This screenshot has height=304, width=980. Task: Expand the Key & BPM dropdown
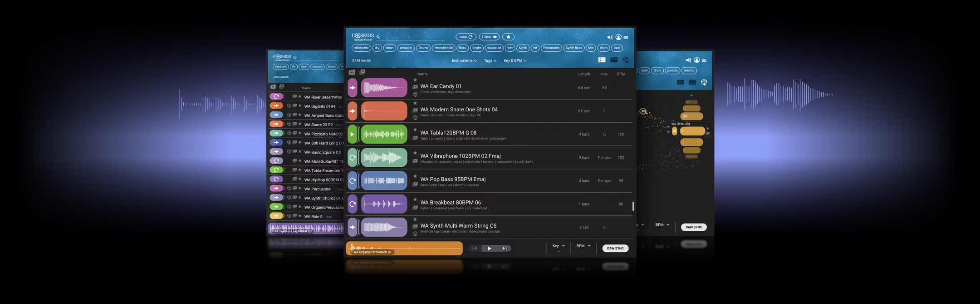point(515,60)
